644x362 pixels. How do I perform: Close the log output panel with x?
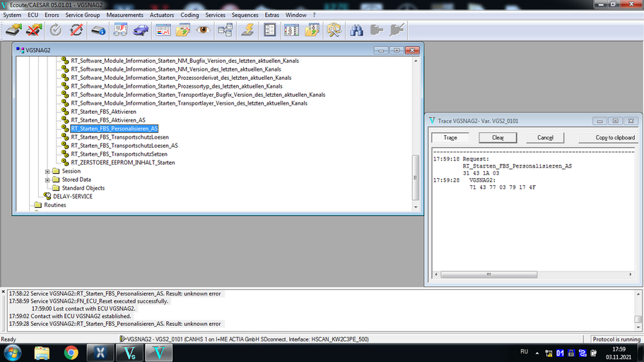4,292
